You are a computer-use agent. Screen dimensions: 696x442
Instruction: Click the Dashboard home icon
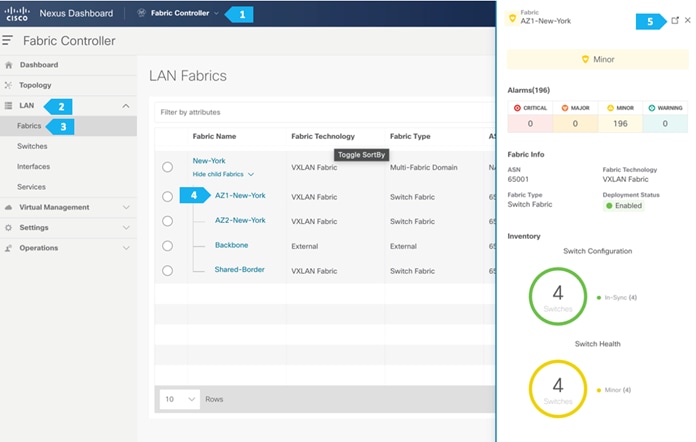tap(8, 65)
